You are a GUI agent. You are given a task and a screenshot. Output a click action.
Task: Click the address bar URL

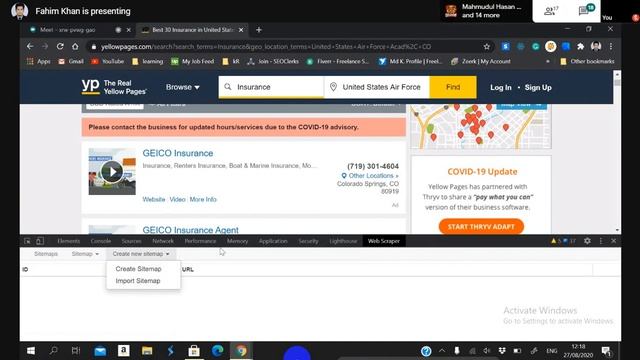tap(266, 47)
